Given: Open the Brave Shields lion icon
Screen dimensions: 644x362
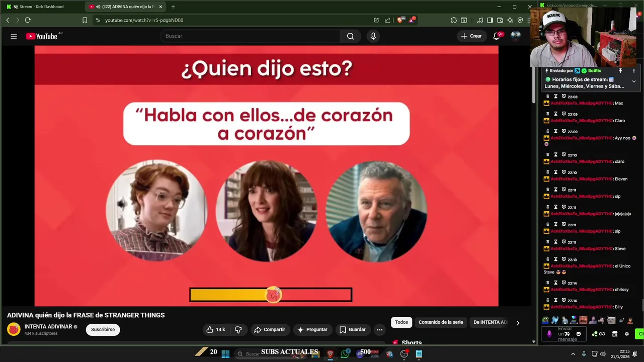Looking at the screenshot, I should click(400, 20).
